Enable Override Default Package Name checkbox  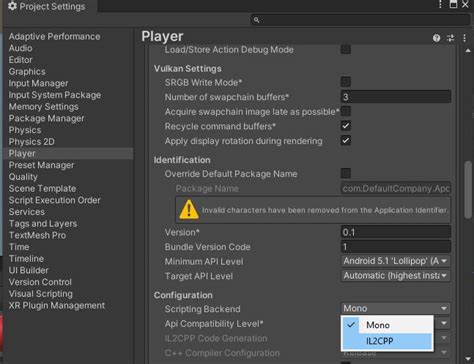tap(346, 173)
